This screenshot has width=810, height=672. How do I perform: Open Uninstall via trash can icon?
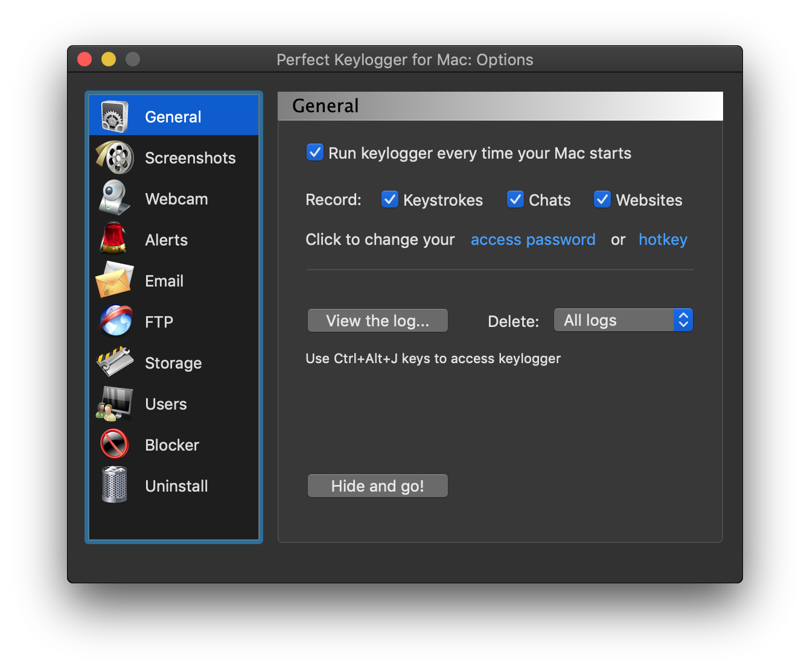115,486
